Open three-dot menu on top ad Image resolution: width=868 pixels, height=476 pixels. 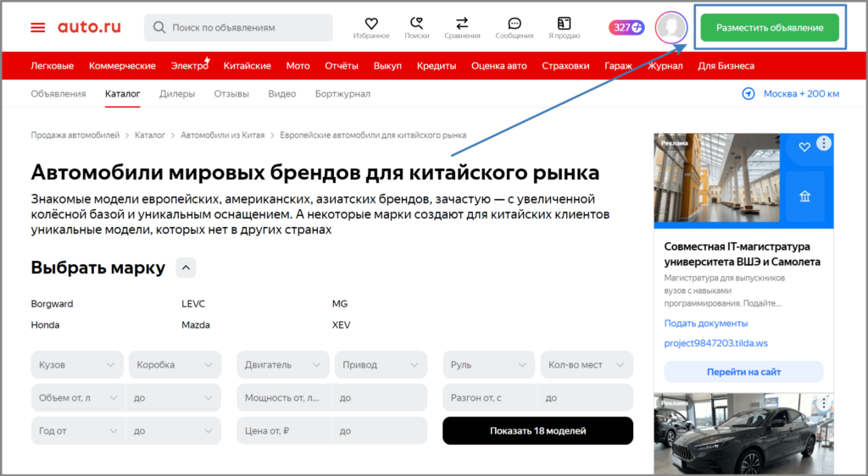[824, 144]
